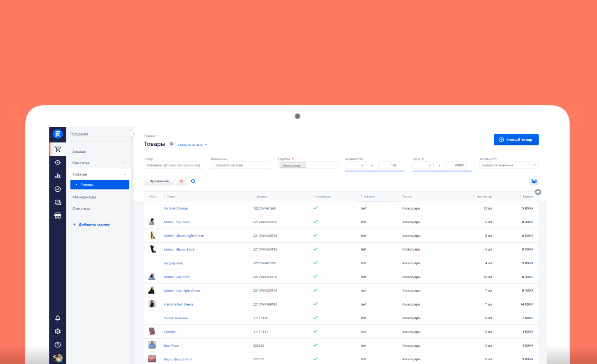
Task: Collapse the sidebar with the arrow toggle
Action: click(133, 134)
